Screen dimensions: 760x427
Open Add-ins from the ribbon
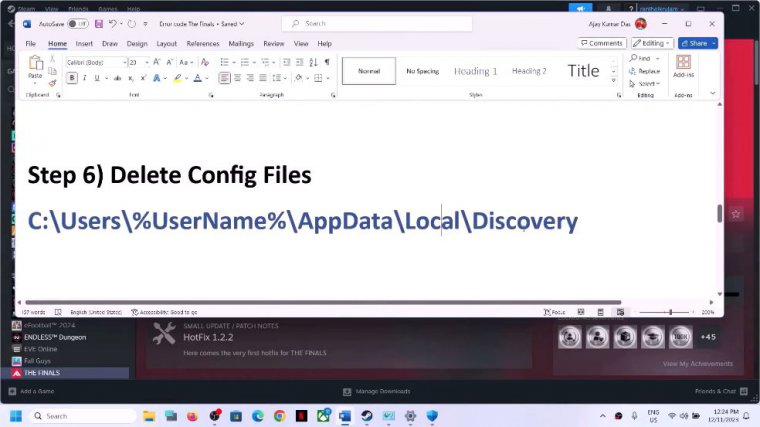point(683,66)
